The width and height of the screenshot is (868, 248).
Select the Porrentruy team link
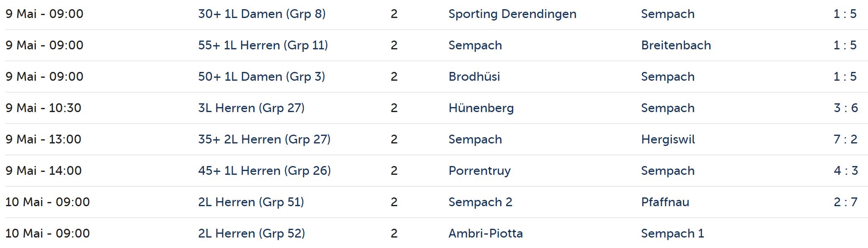[x=479, y=171]
